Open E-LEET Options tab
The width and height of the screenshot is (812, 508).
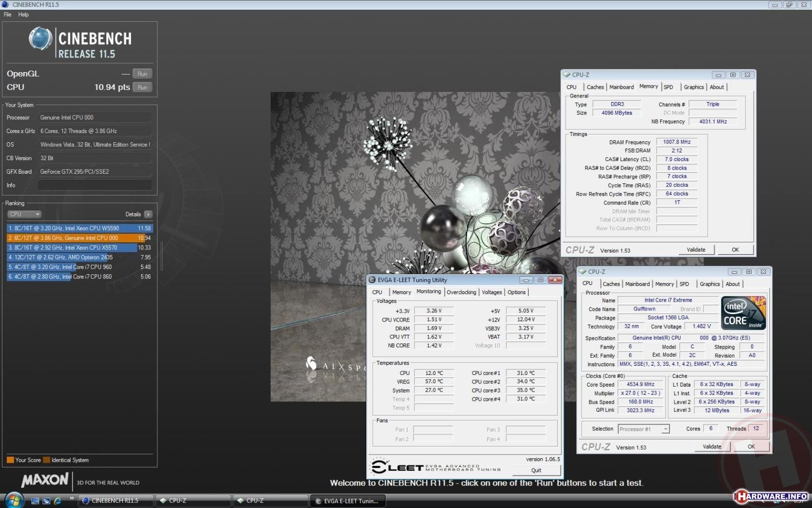click(517, 292)
